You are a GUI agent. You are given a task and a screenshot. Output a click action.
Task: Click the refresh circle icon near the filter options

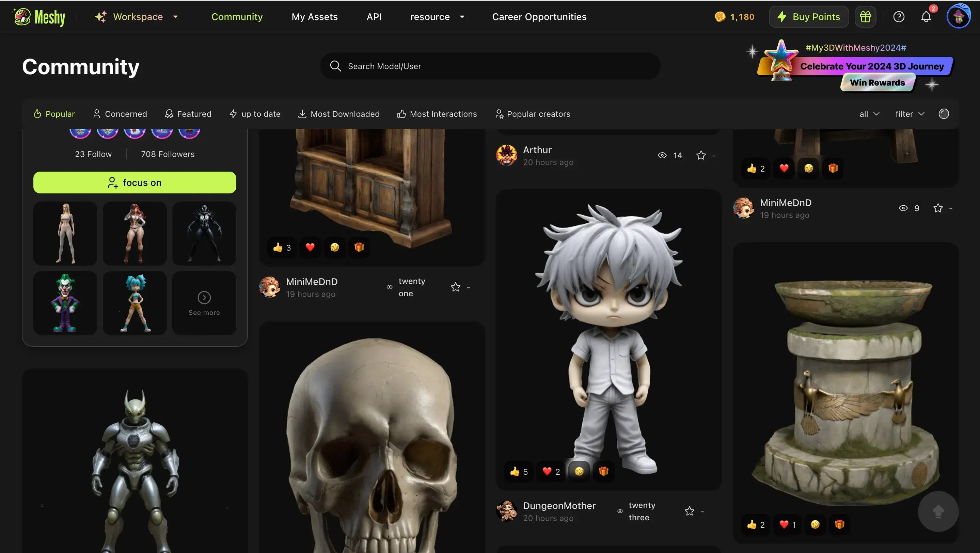point(943,114)
